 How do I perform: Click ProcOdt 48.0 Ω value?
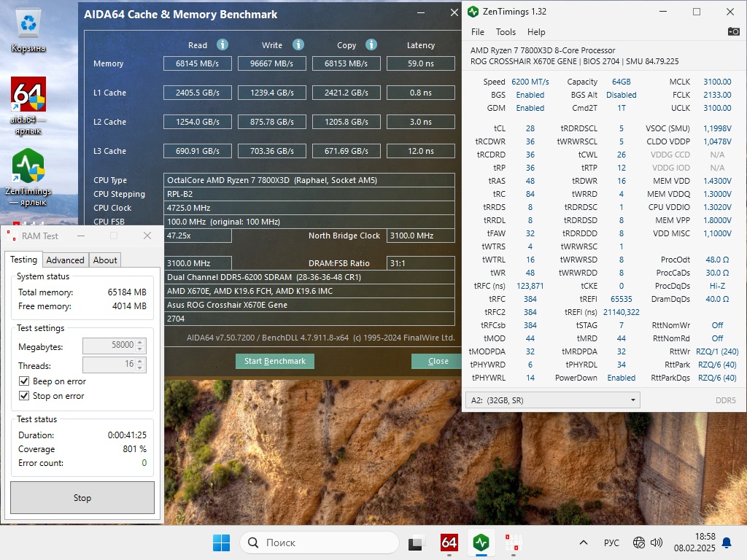717,260
